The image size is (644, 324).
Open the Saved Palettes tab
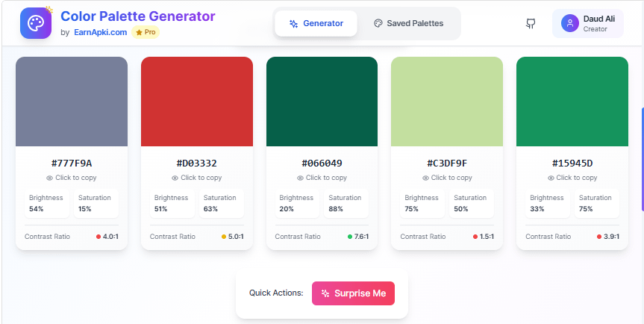click(x=409, y=23)
